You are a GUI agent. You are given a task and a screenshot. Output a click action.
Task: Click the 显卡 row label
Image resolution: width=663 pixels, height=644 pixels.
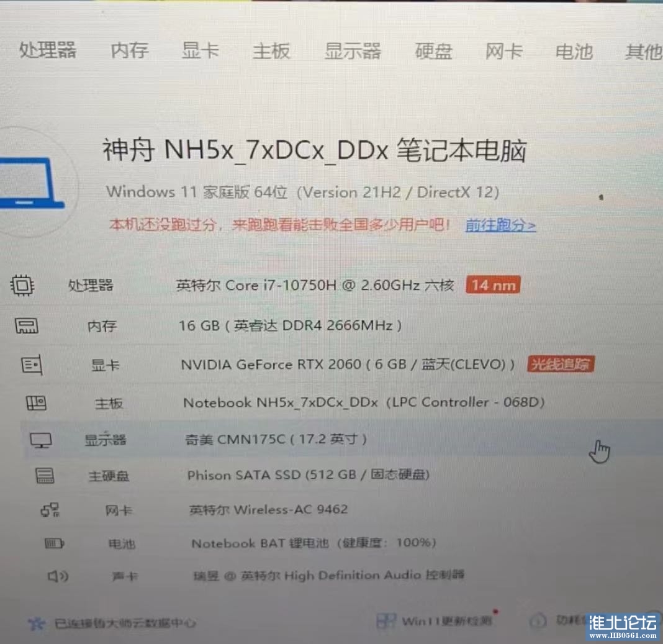coord(106,365)
